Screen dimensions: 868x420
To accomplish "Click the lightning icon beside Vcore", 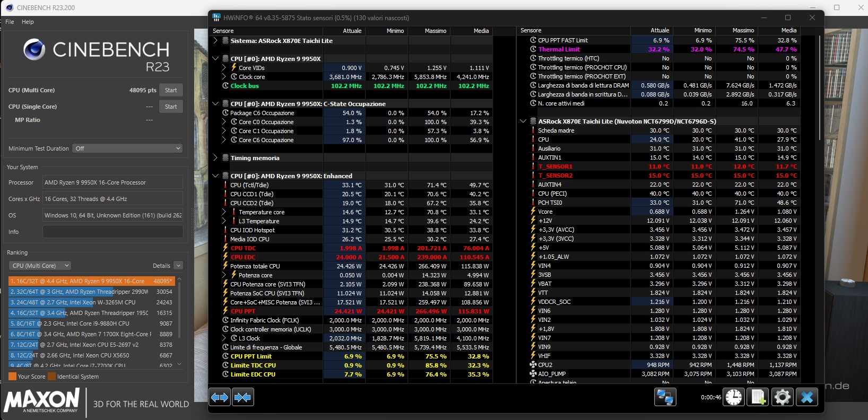I will click(x=533, y=211).
